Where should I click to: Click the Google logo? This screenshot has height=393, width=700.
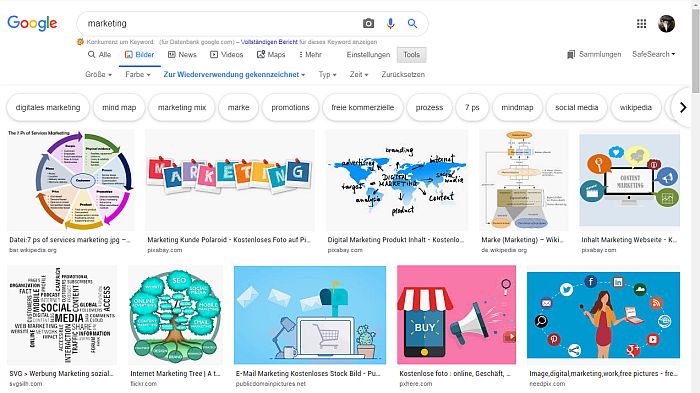32,23
